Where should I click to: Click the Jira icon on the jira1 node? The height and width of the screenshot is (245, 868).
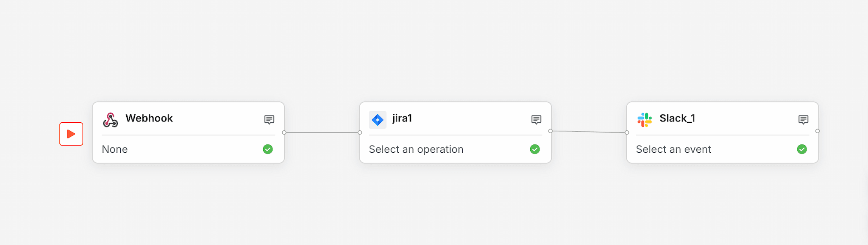[x=378, y=119]
